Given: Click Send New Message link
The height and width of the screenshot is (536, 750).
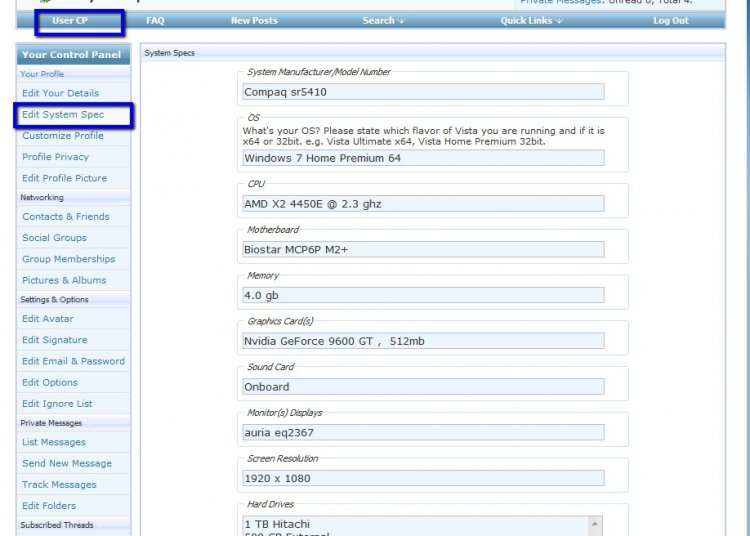Looking at the screenshot, I should pyautogui.click(x=66, y=463).
